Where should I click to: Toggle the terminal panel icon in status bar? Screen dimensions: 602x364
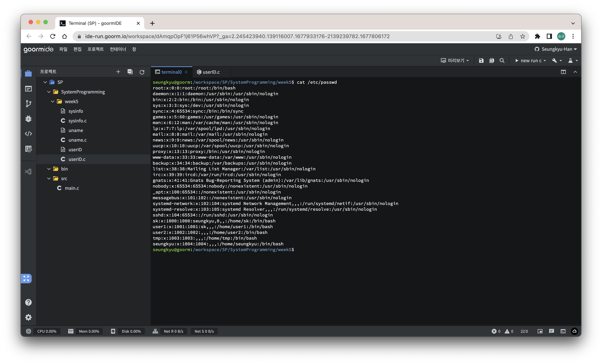click(x=563, y=331)
